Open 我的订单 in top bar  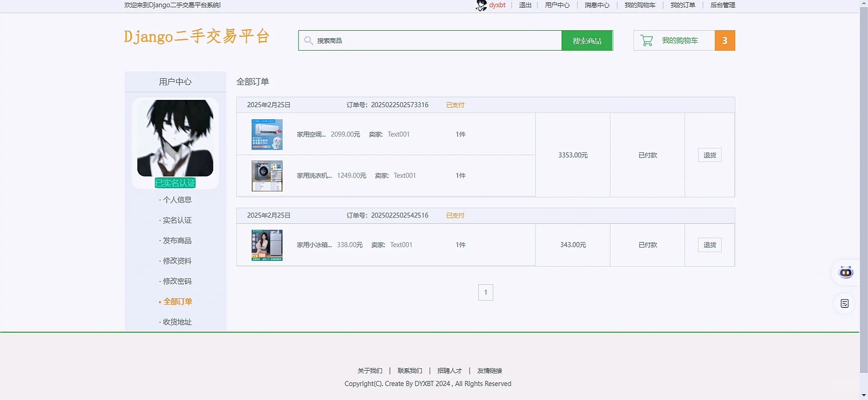click(x=683, y=5)
